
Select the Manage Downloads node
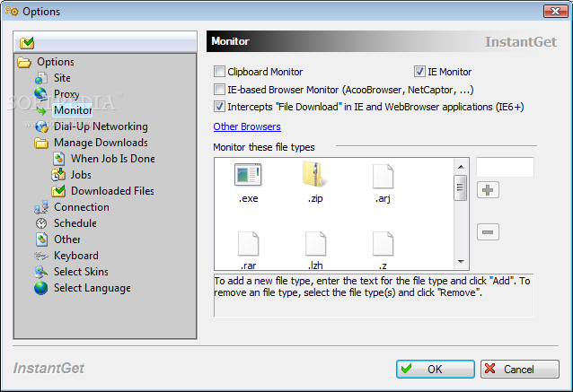point(101,143)
